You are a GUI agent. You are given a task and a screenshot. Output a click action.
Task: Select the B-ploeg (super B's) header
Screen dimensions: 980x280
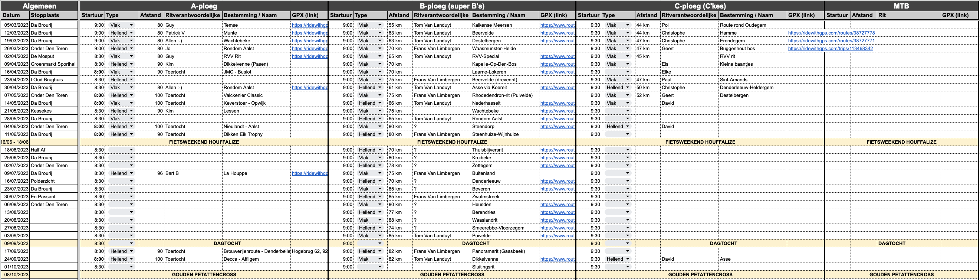452,6
